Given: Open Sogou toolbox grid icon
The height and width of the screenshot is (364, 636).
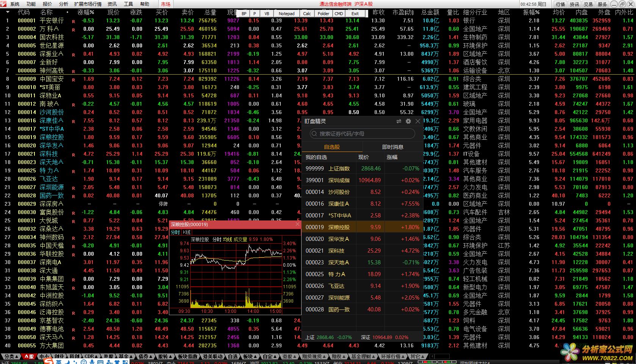Looking at the screenshot, I should point(125,362).
